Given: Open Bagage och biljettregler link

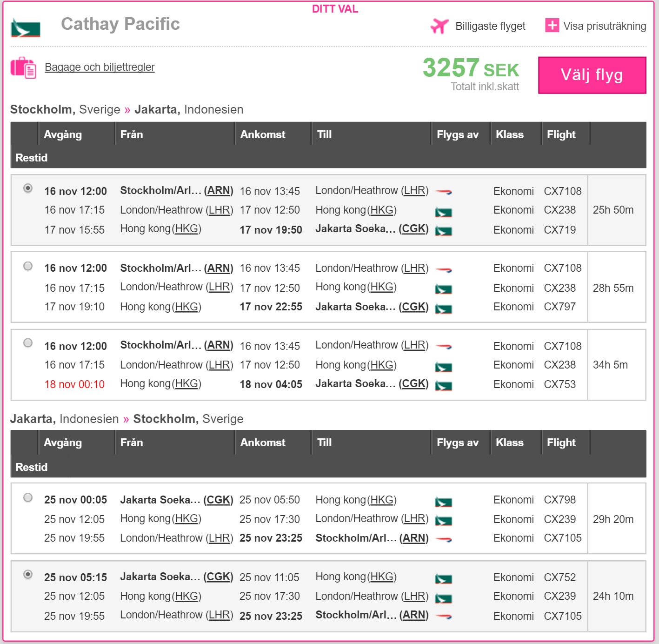Looking at the screenshot, I should point(100,67).
